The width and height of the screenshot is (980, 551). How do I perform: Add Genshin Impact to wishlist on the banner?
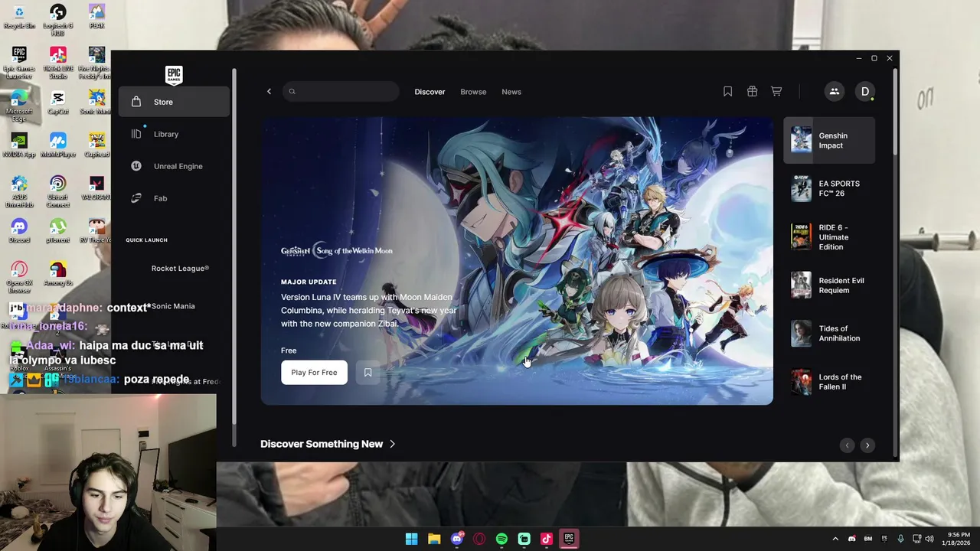(x=367, y=373)
